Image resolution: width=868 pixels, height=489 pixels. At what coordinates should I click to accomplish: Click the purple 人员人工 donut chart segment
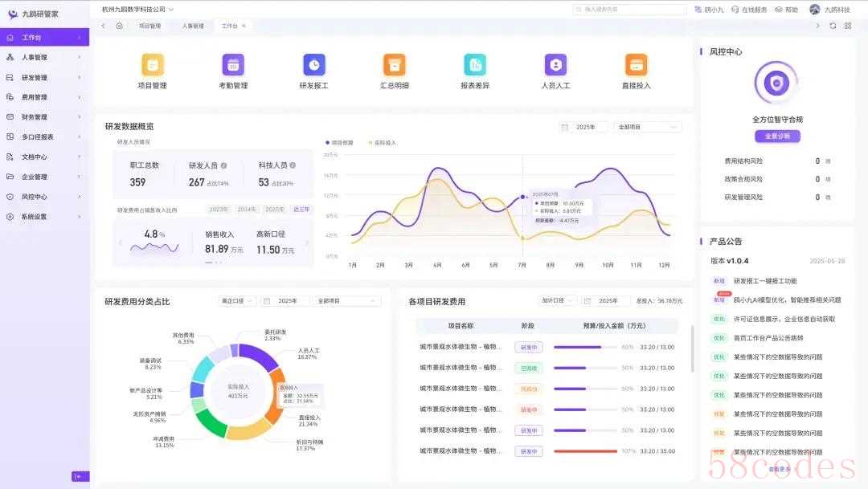[257, 356]
